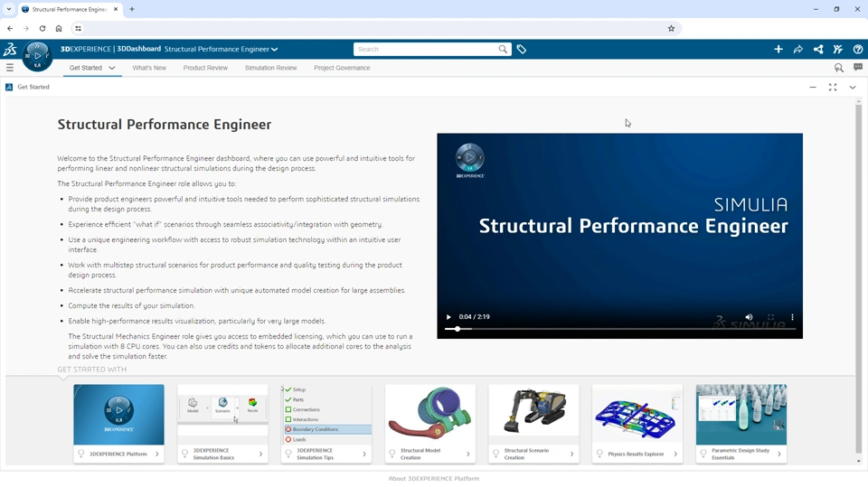Switch to the Product Review tab
Image resolution: width=868 pixels, height=487 pixels.
[x=205, y=68]
